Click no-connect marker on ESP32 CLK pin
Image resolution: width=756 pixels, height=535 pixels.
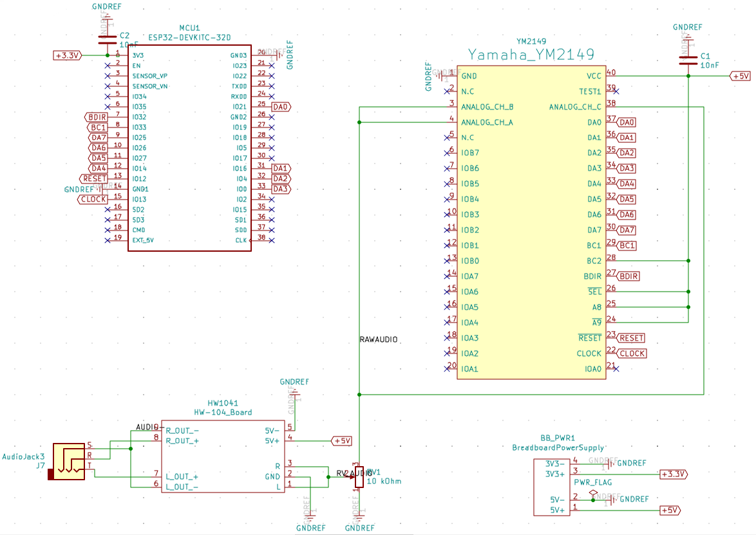pyautogui.click(x=272, y=240)
